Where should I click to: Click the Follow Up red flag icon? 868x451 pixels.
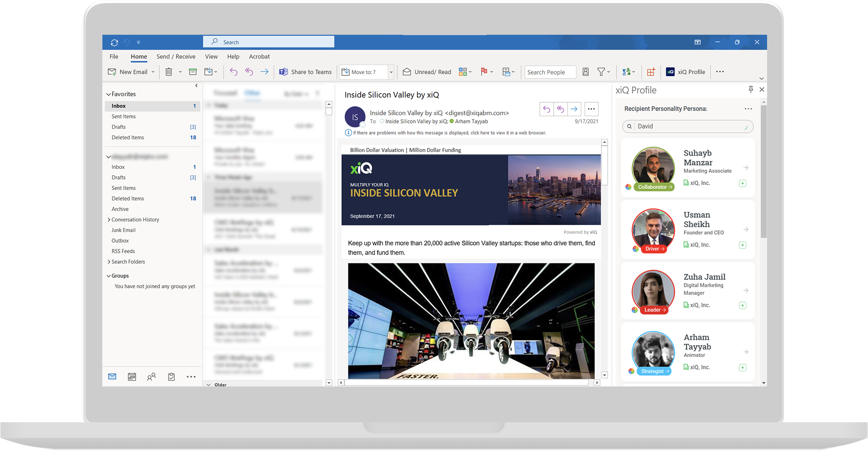pyautogui.click(x=484, y=72)
